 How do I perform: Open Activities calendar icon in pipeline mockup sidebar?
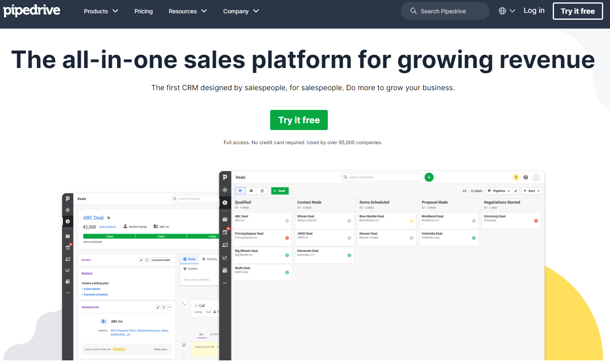(225, 232)
